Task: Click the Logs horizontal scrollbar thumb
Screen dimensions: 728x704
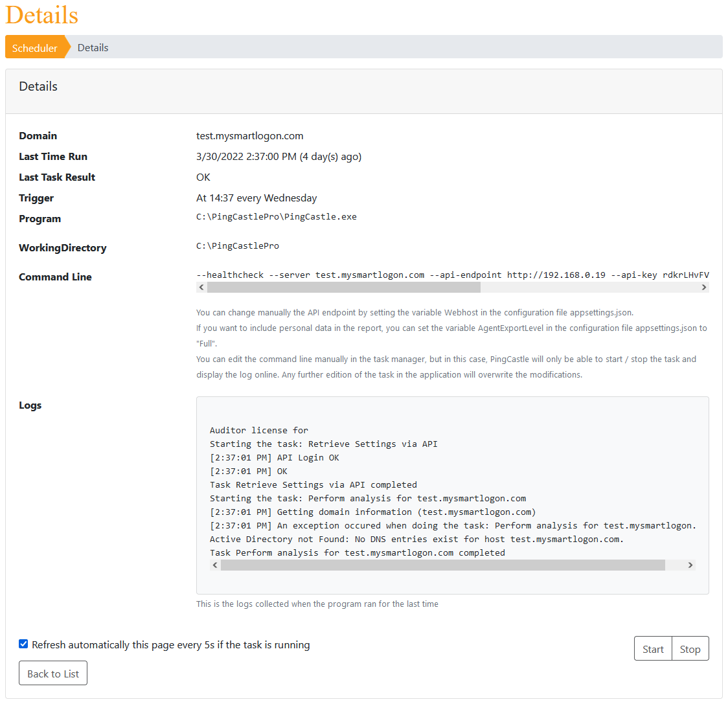Action: pyautogui.click(x=443, y=565)
